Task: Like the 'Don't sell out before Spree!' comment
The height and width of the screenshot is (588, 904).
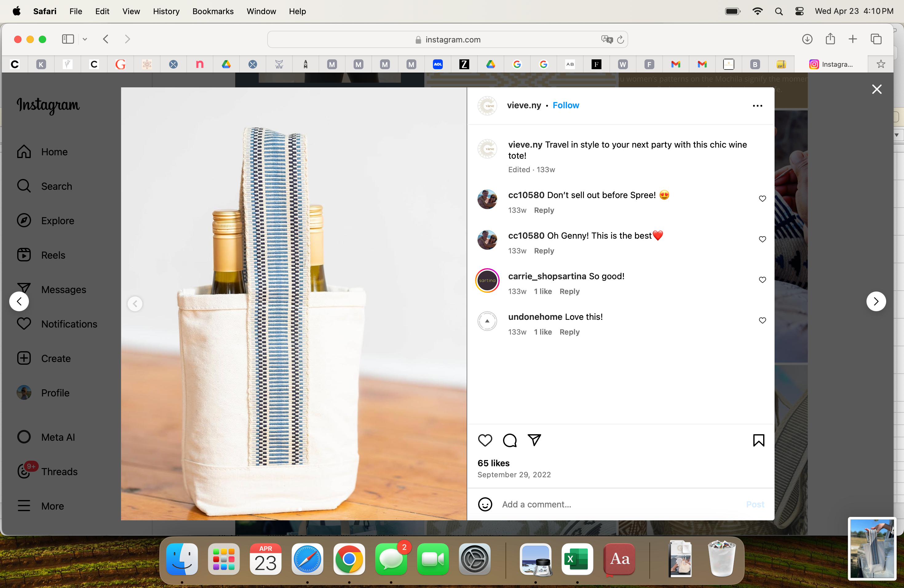Action: point(762,199)
